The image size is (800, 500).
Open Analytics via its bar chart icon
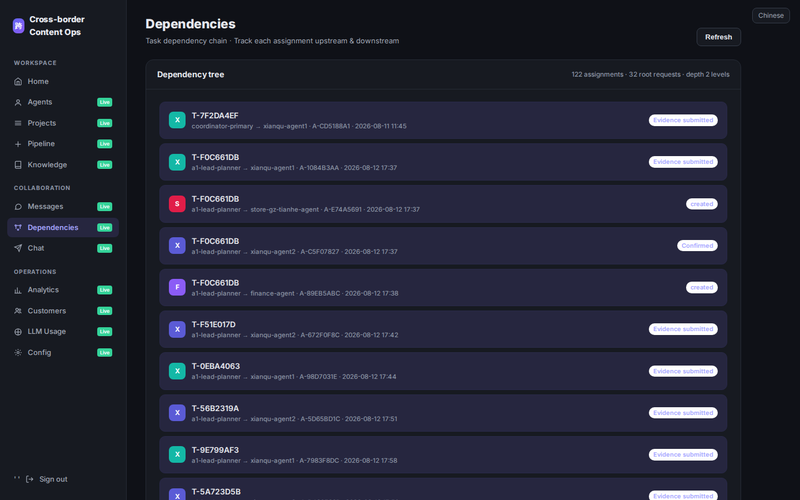click(18, 290)
